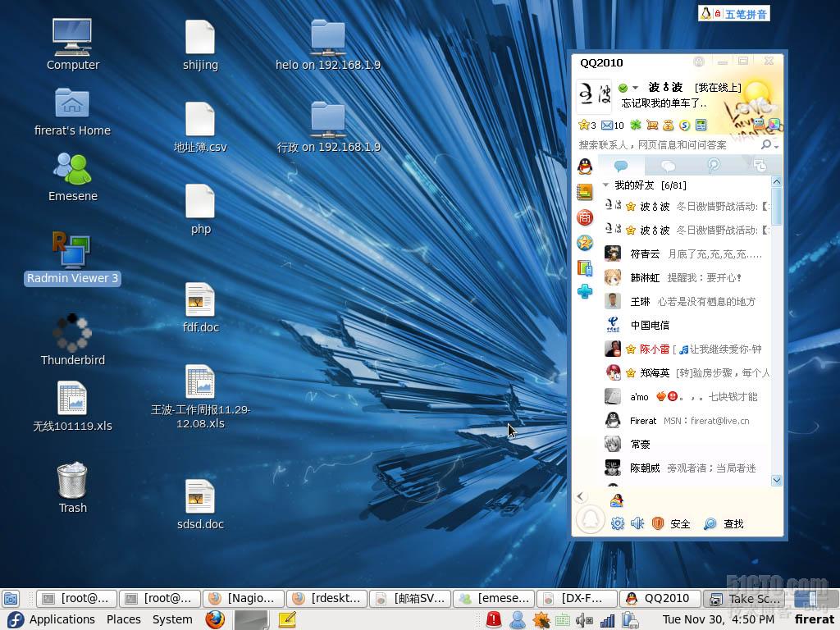Click the blue plus sidebar icon in QQ
Screen dimensions: 840x630
click(584, 291)
